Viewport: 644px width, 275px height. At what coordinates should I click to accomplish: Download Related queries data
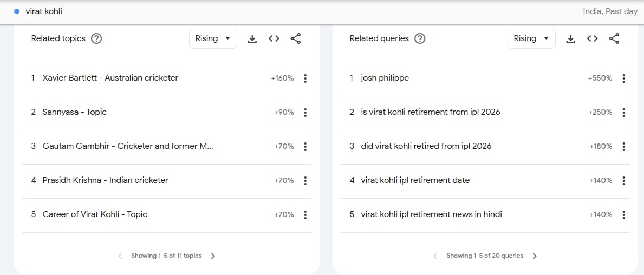[x=570, y=39]
